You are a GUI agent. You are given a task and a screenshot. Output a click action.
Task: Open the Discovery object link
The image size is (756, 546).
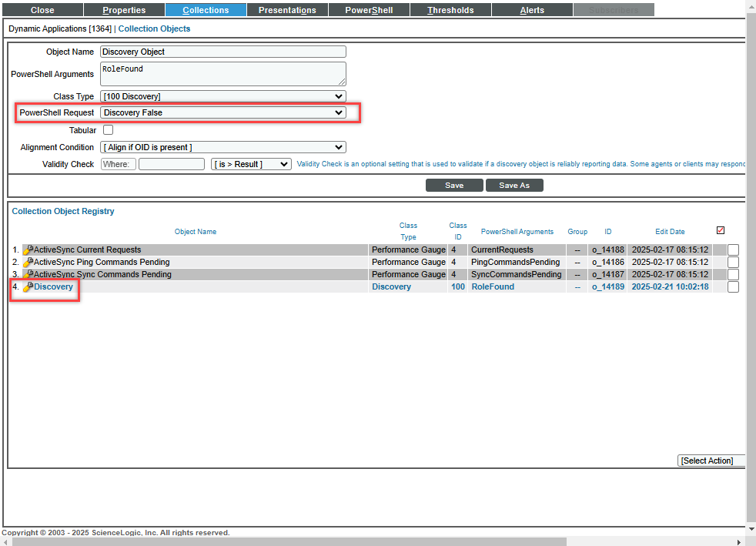point(53,287)
